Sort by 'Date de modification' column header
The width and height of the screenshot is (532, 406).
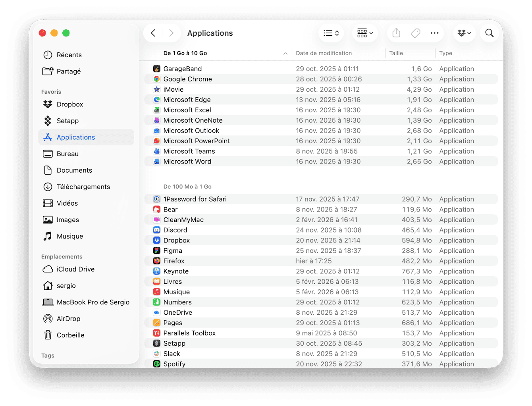(324, 53)
